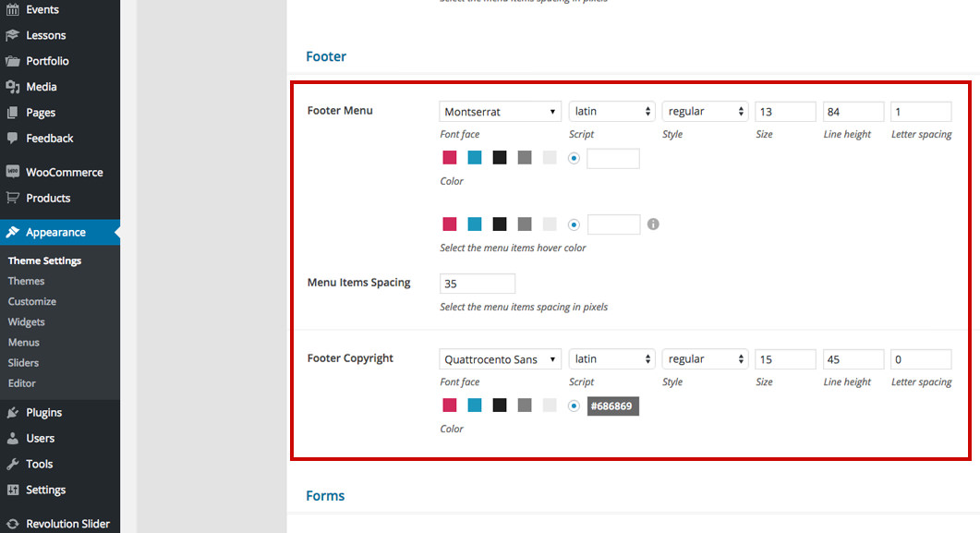Go to Sliders submenu link
980x533 pixels.
(x=23, y=363)
